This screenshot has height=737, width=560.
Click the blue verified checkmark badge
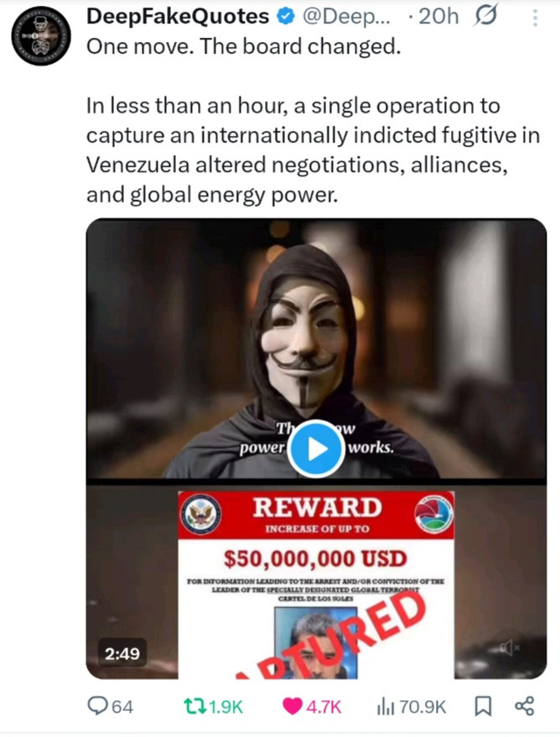(x=285, y=17)
